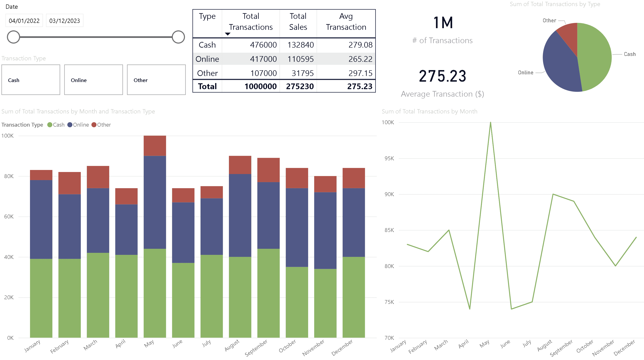Select the Cash transaction type filter

[31, 80]
